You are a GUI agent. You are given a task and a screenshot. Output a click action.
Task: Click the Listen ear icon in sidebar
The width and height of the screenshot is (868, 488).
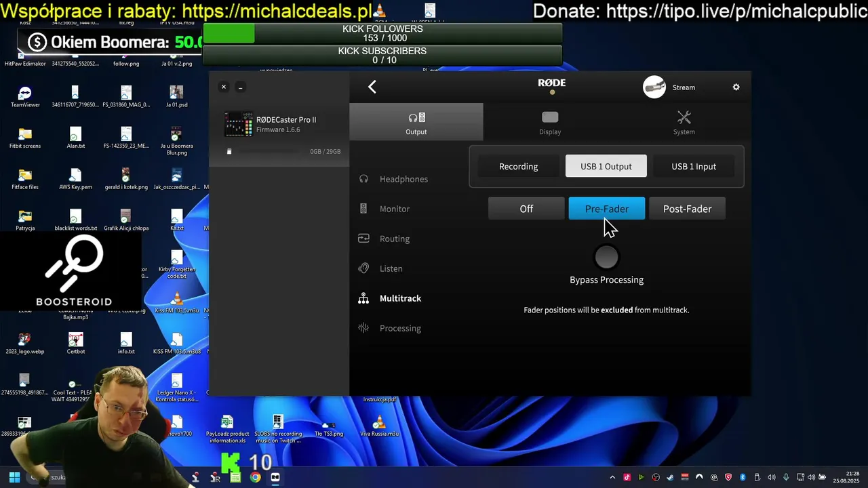point(363,268)
